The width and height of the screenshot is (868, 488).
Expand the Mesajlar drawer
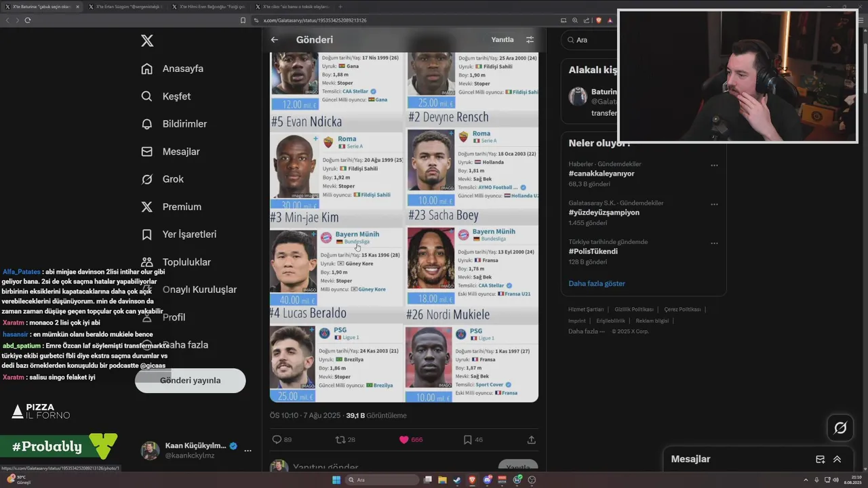837,460
